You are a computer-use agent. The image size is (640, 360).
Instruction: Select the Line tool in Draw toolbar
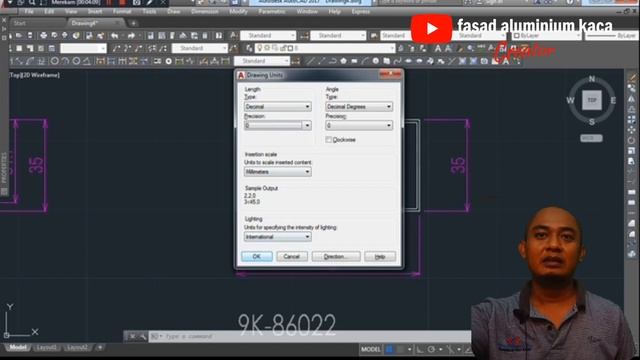point(311,61)
